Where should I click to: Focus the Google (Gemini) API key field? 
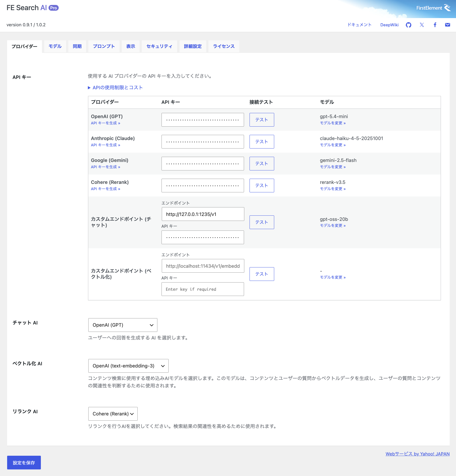(x=203, y=164)
